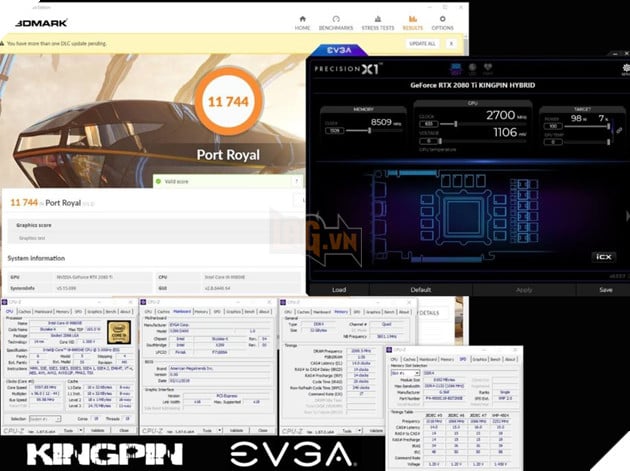The height and width of the screenshot is (471, 630).
Task: Open Graphics tab in CPU-Z SPD window
Action: pyautogui.click(x=479, y=359)
